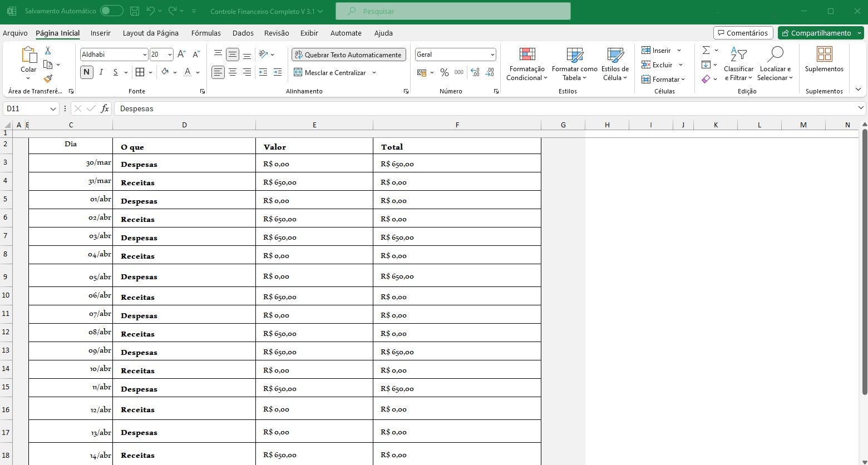Click the Format Painter brush icon
This screenshot has width=868, height=465.
48,79
